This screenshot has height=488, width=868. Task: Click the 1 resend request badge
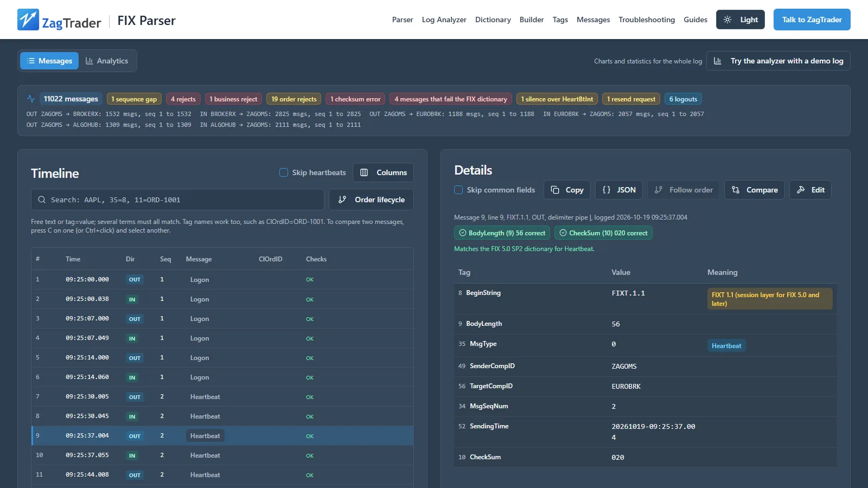click(x=631, y=99)
